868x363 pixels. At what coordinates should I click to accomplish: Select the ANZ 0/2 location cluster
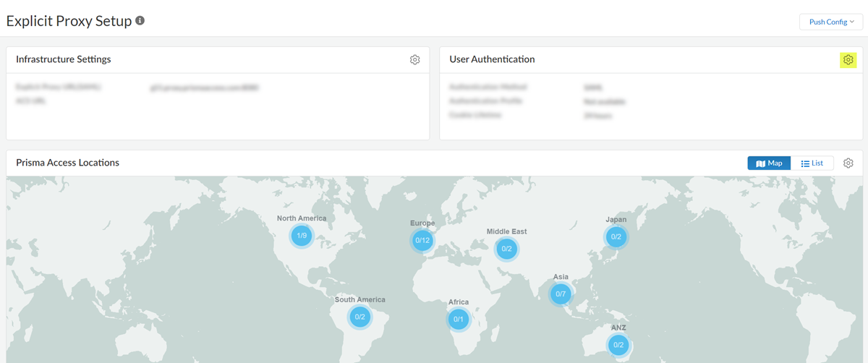tap(618, 345)
